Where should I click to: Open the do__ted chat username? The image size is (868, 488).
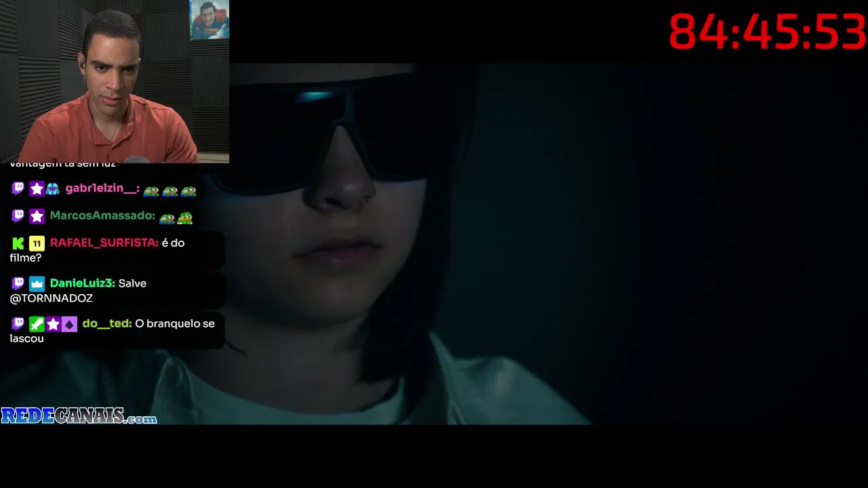(107, 324)
